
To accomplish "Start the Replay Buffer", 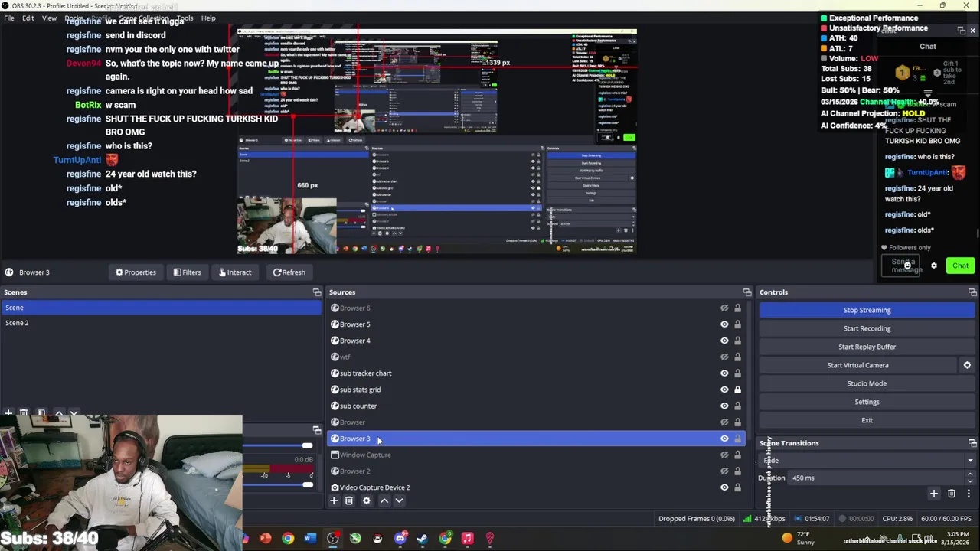I will (x=867, y=347).
